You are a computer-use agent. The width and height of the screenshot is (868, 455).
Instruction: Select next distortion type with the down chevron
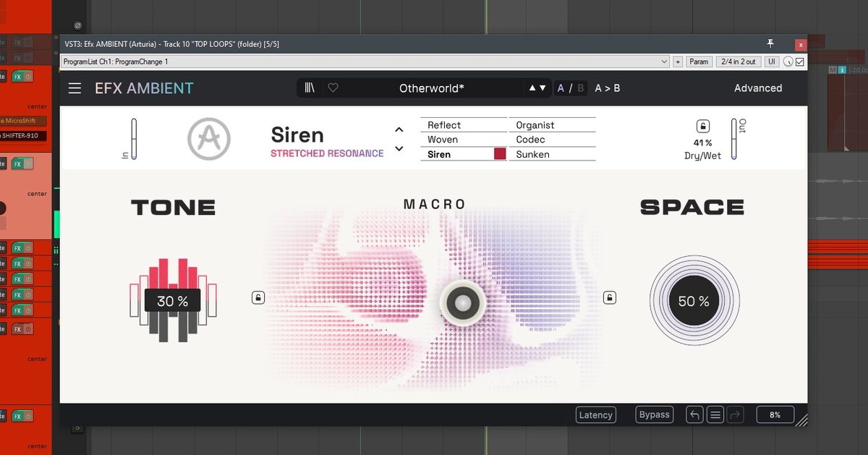[x=399, y=149]
